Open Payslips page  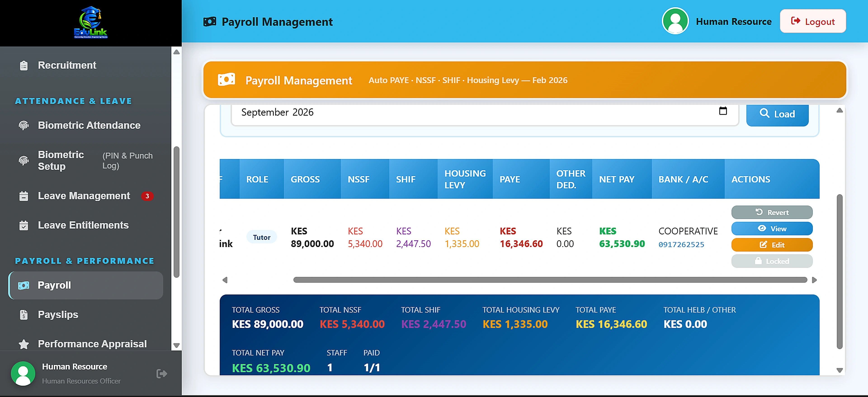pyautogui.click(x=86, y=315)
